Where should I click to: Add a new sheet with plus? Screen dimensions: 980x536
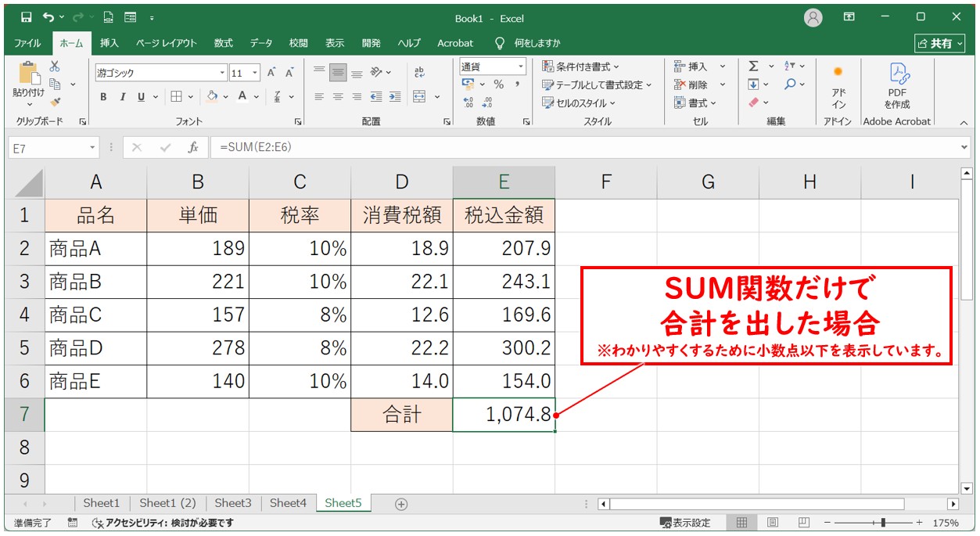click(401, 504)
